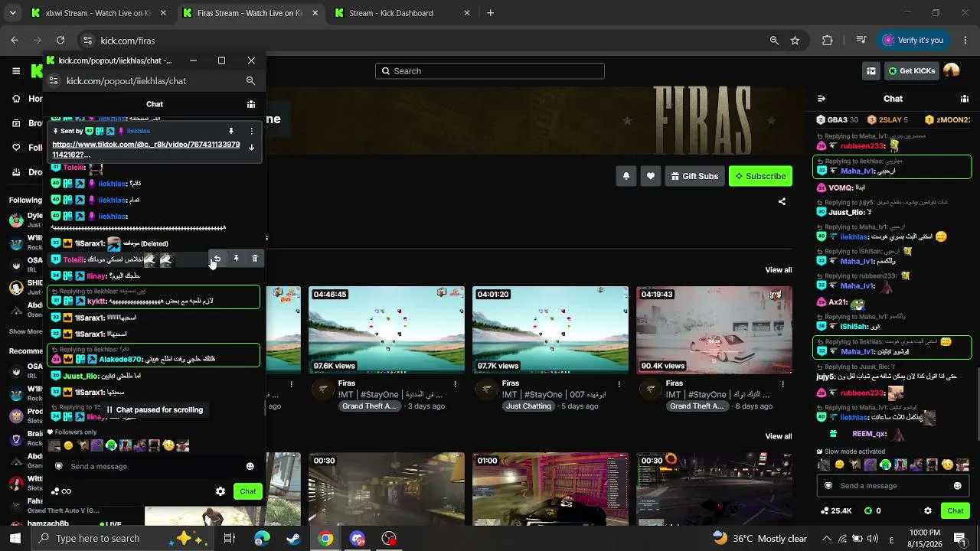
Task: Click the GBA3 gifter leaderboard entry
Action: (837, 120)
